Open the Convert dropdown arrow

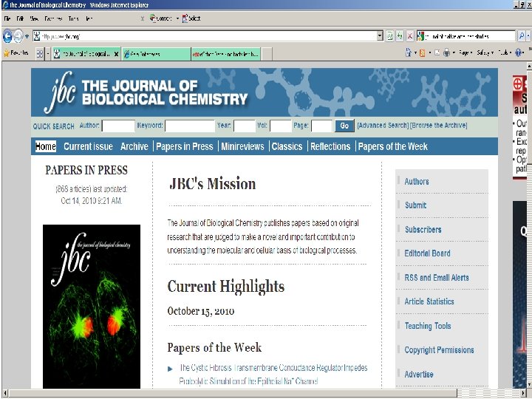pos(177,18)
